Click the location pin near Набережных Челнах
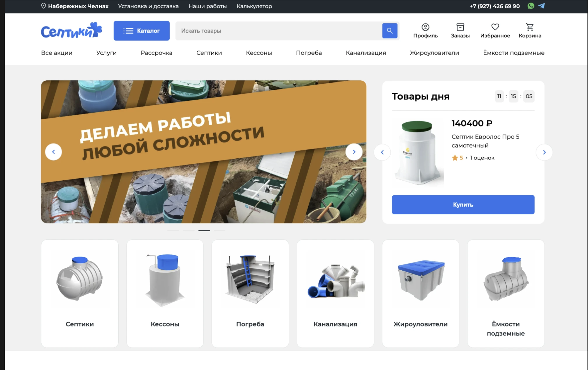 point(43,6)
